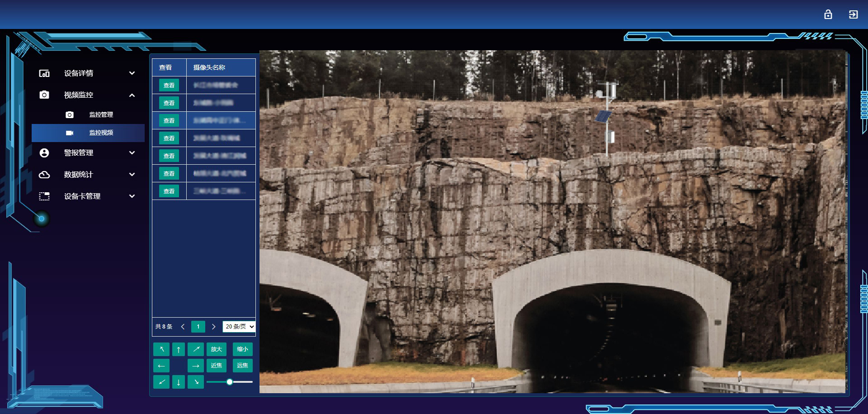This screenshot has height=414, width=868.
Task: Go to next page in pagination
Action: click(x=214, y=327)
